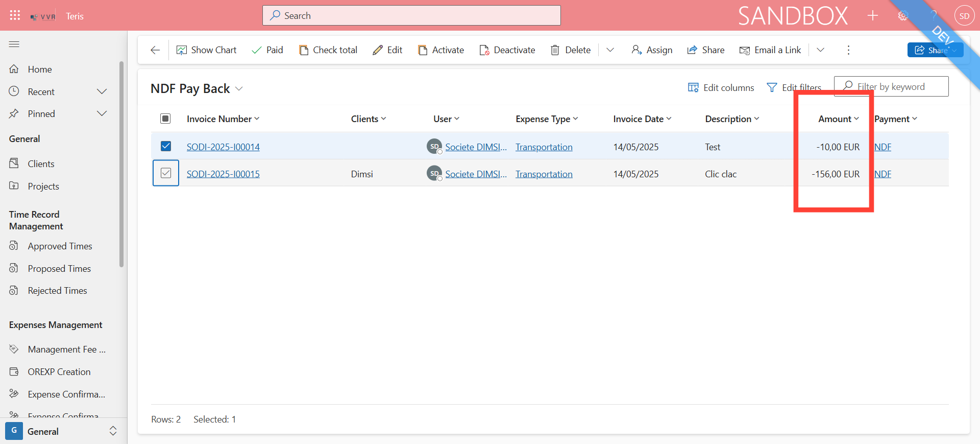Screen dimensions: 980x444
Task: Expand the Email a Link options chevron
Action: click(x=820, y=50)
